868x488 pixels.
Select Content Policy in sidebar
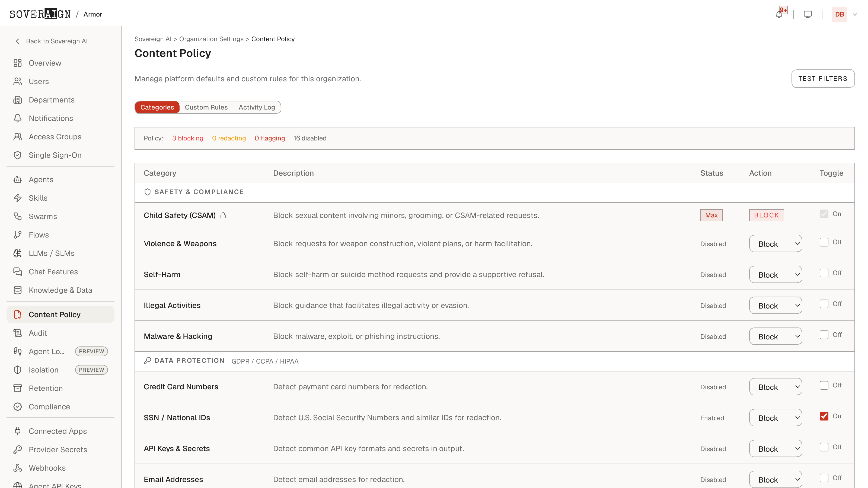[x=60, y=314]
